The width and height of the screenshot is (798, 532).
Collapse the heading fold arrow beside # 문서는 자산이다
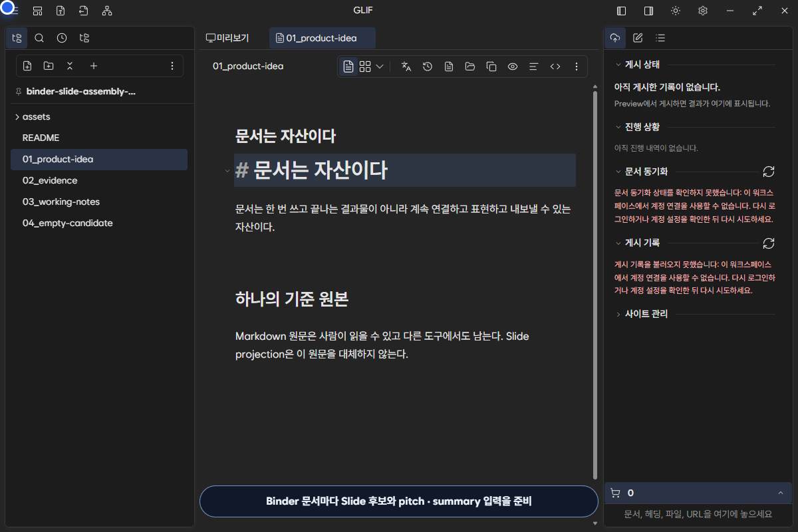tap(227, 171)
